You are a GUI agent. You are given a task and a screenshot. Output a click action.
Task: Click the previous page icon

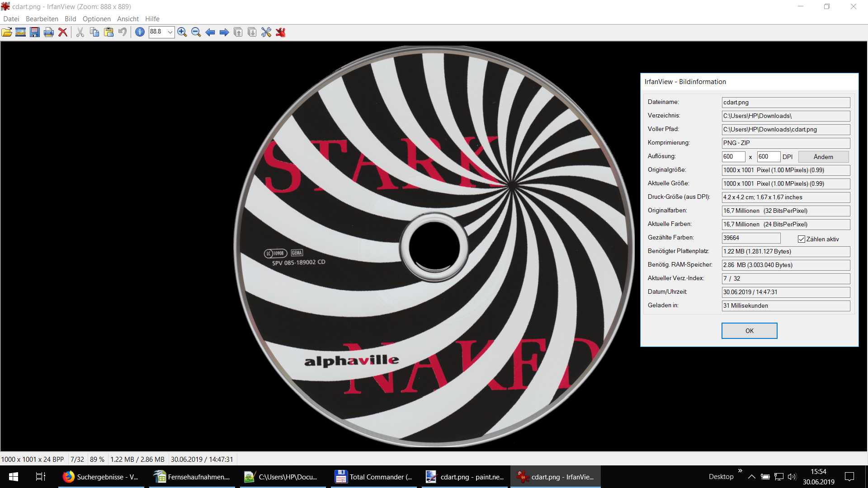[x=238, y=32]
